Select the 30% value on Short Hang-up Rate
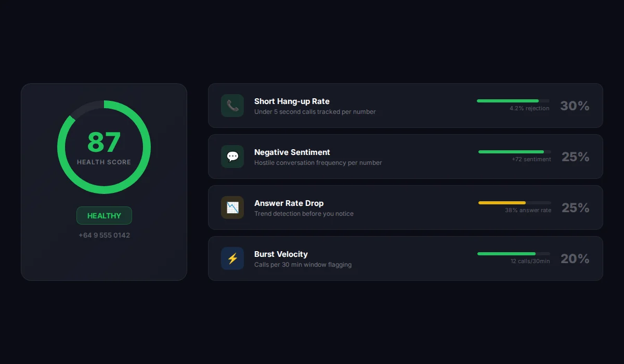624x364 pixels. 575,106
